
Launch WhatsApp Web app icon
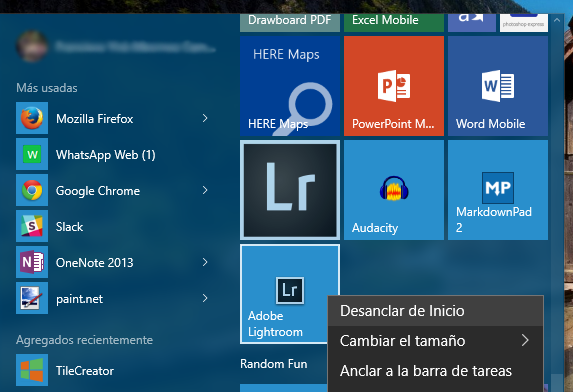coord(32,154)
